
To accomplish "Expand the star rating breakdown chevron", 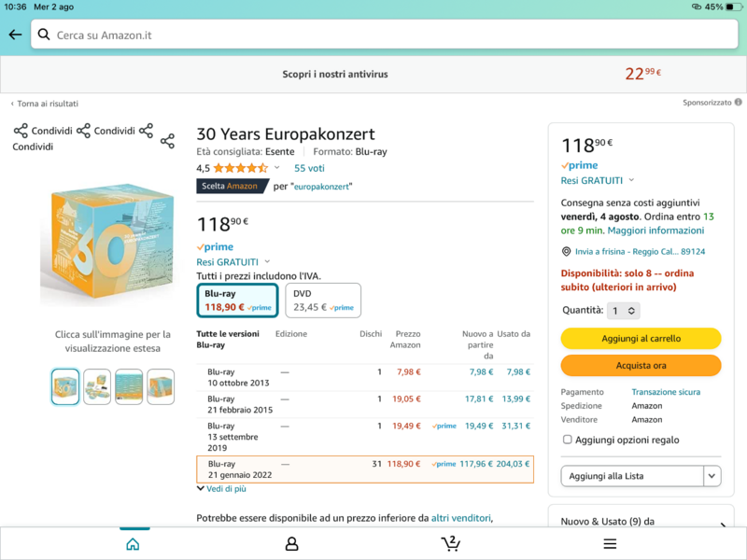I will pos(277,168).
